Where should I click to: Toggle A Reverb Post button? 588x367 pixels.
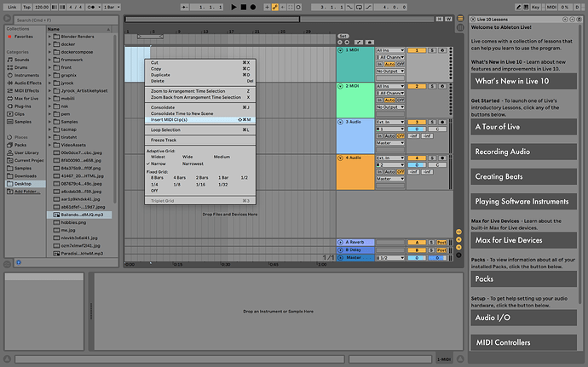click(x=441, y=243)
